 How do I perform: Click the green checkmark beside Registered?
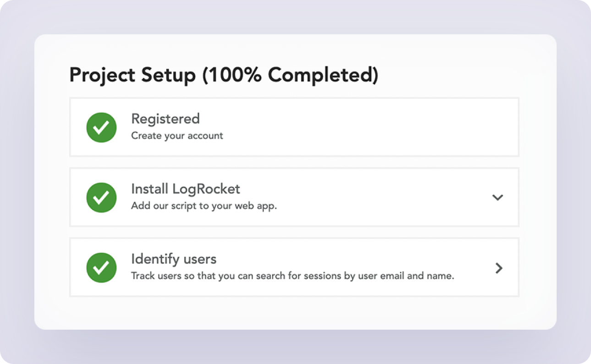[101, 127]
